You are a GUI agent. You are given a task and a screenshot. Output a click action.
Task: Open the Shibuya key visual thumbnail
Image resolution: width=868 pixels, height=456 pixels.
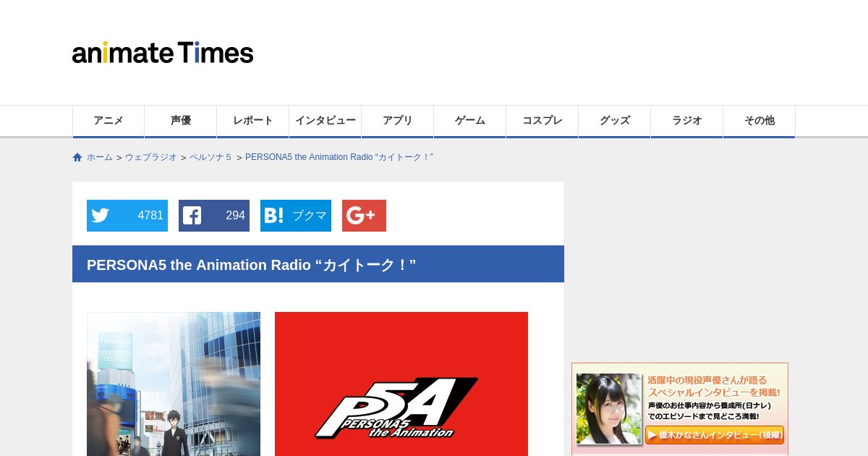pos(174,384)
